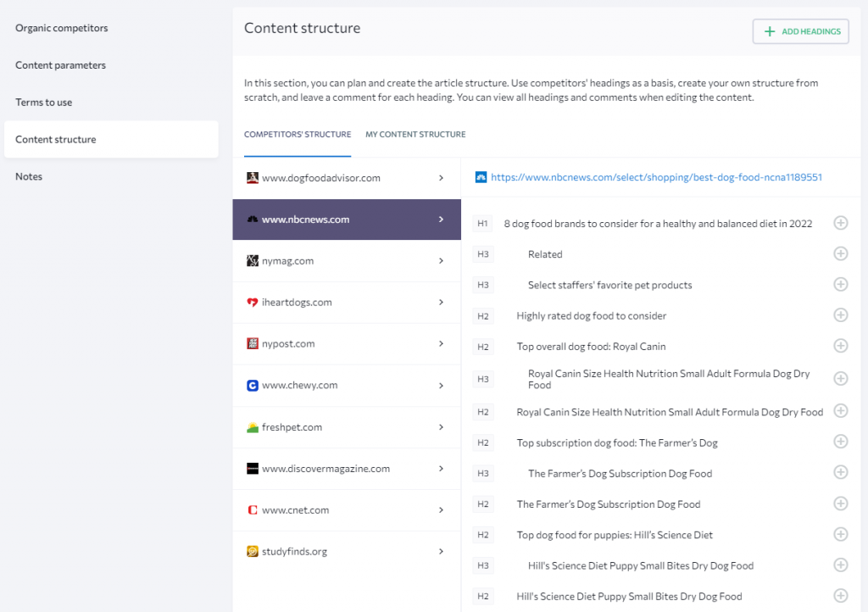Click the H1 tag label
Viewport: 868px width, 612px height.
[x=482, y=224]
